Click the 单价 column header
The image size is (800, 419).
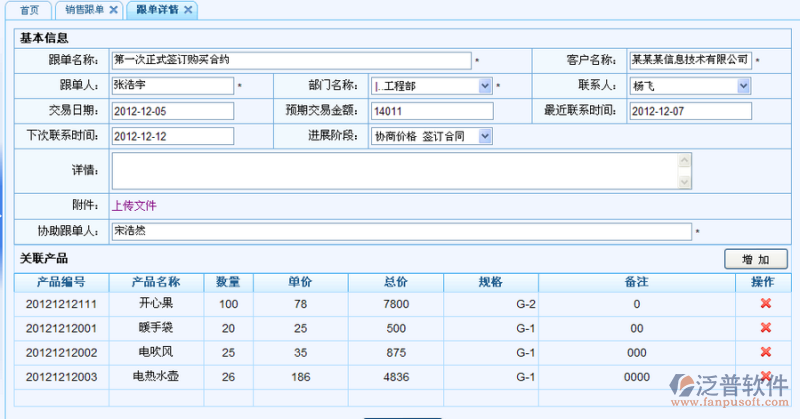pos(301,282)
